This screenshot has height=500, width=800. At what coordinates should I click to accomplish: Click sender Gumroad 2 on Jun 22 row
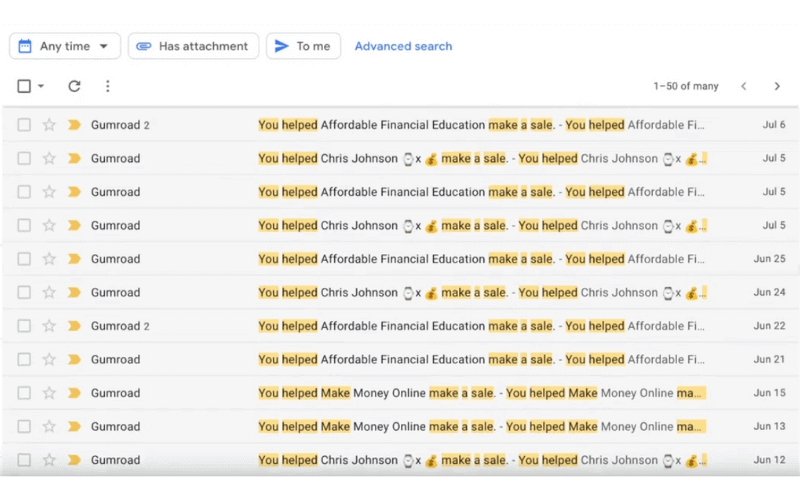pos(120,326)
